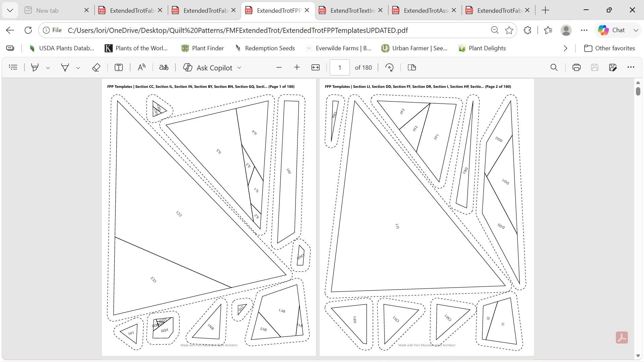Go back in browser history

(10, 30)
